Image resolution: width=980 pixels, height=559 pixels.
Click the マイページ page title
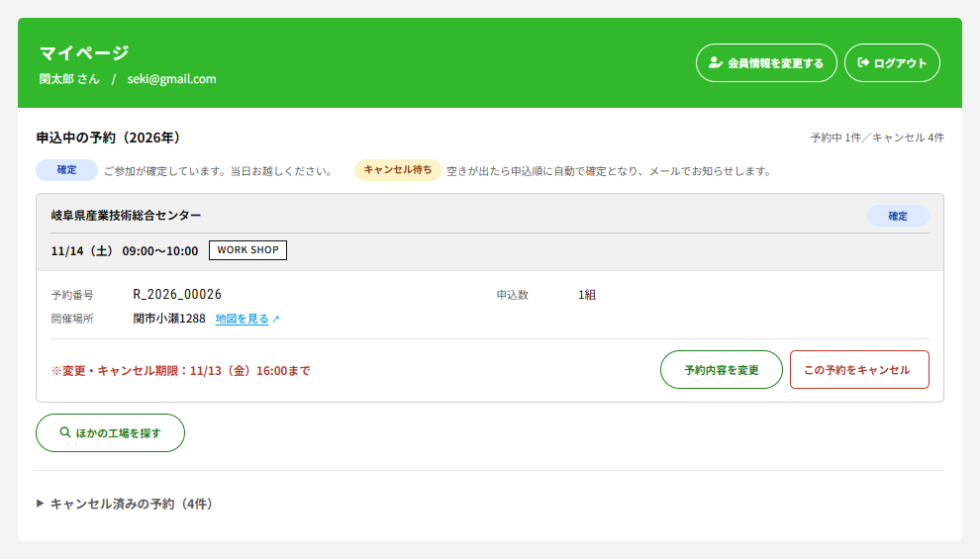click(84, 52)
